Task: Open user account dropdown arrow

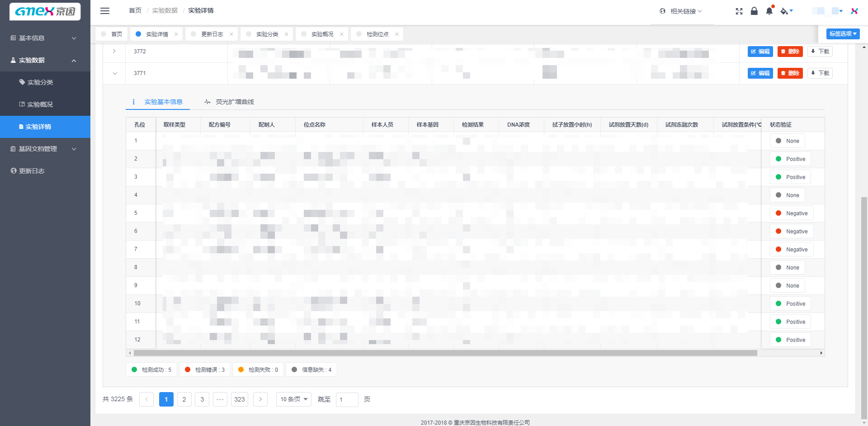Action: [x=841, y=11]
